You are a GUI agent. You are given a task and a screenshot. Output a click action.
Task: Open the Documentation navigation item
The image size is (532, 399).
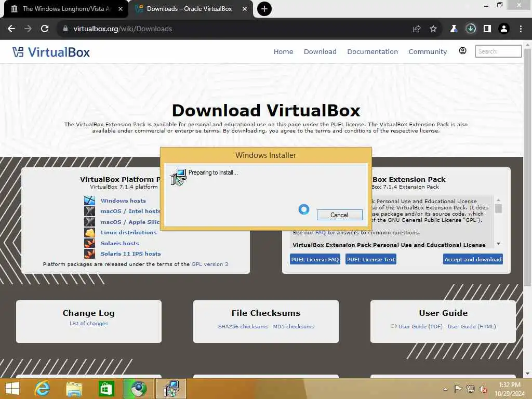click(x=372, y=51)
